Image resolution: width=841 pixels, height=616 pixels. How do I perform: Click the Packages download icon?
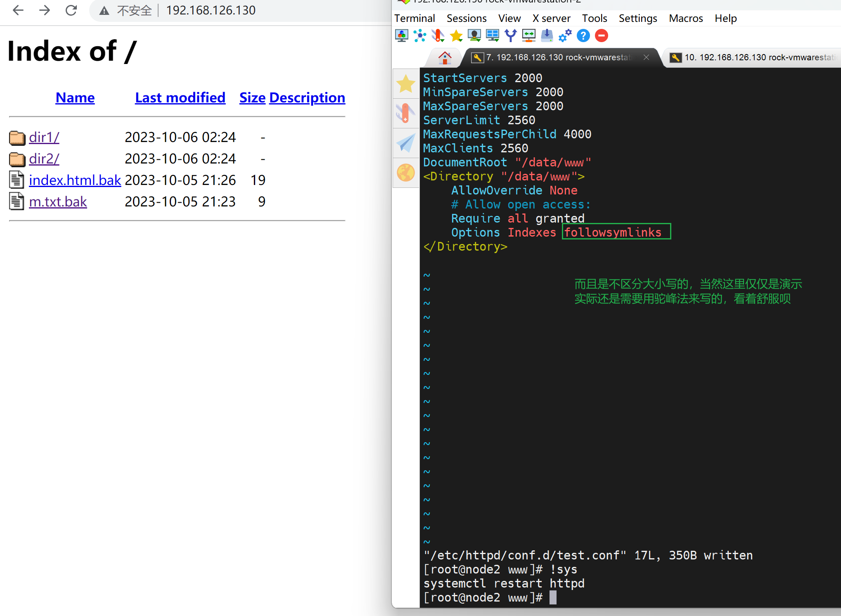click(547, 36)
